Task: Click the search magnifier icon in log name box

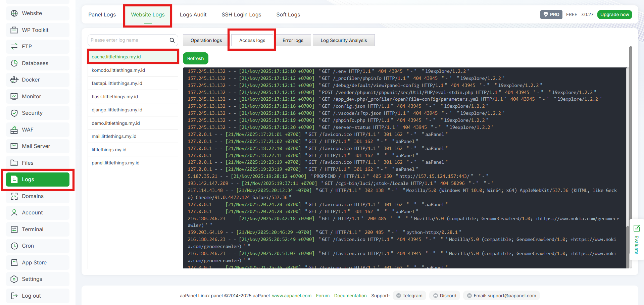Action: (172, 40)
